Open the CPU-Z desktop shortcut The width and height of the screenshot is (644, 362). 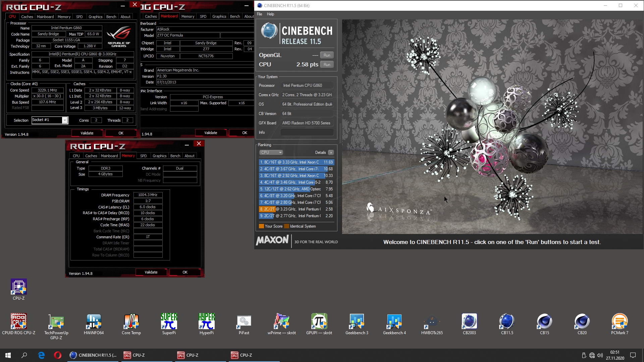(19, 289)
